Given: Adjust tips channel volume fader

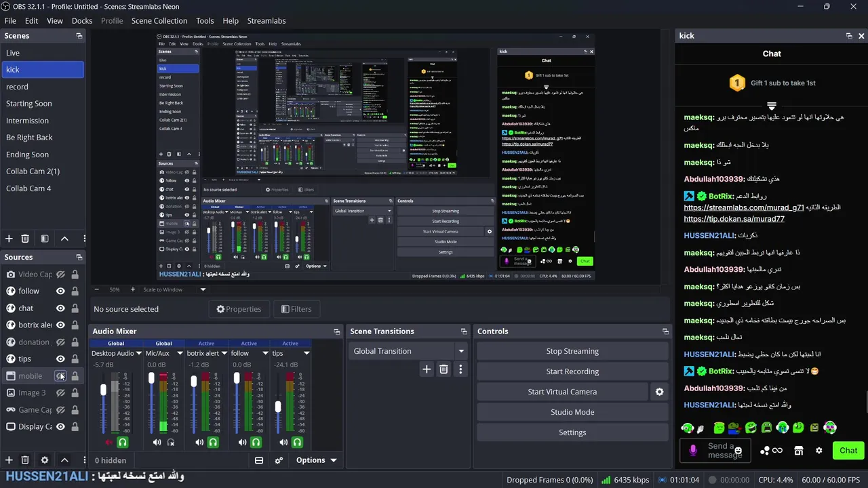Looking at the screenshot, I should coord(278,407).
